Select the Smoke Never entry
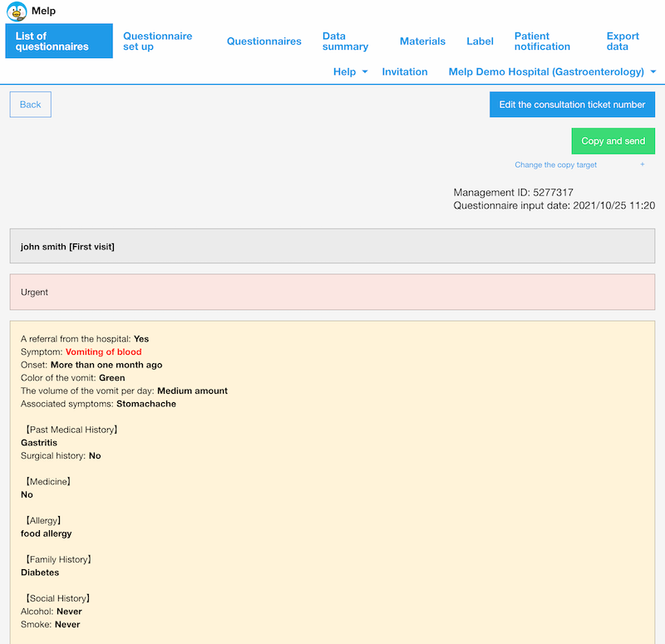Screen dimensions: 665x644 click(x=51, y=625)
